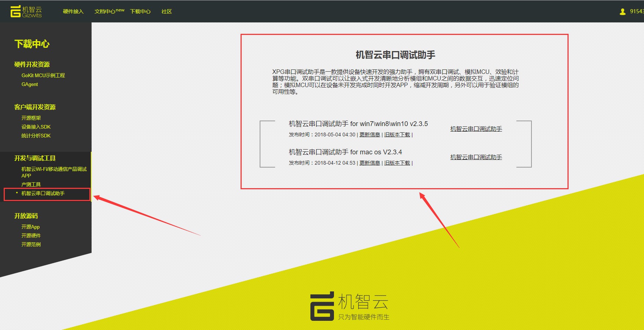The width and height of the screenshot is (644, 330).
Task: Download the mac os V2.3.4 串口调试助手
Action: [476, 157]
